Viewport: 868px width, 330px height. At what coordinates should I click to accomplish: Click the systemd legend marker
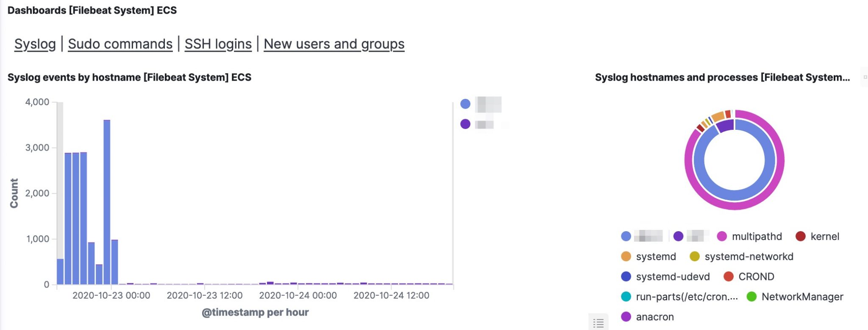[626, 257]
